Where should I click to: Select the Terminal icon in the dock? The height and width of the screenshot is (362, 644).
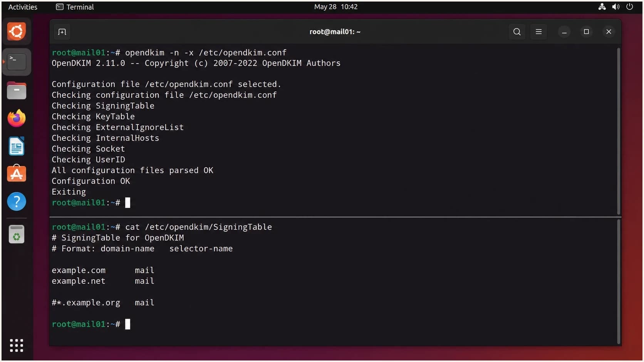(x=17, y=62)
